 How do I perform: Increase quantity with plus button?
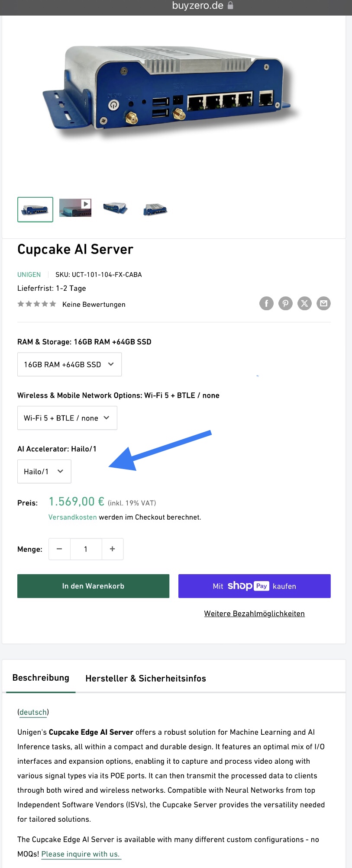tap(113, 549)
